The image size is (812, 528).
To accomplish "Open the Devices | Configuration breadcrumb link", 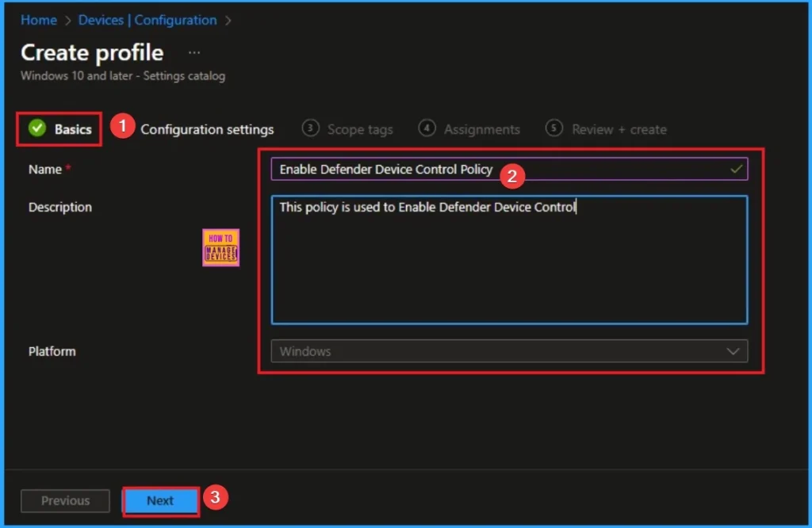I will 147,20.
